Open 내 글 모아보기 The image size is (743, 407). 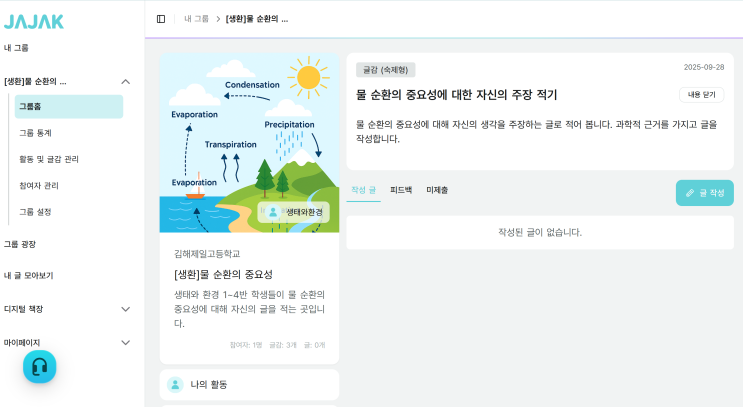click(x=28, y=275)
